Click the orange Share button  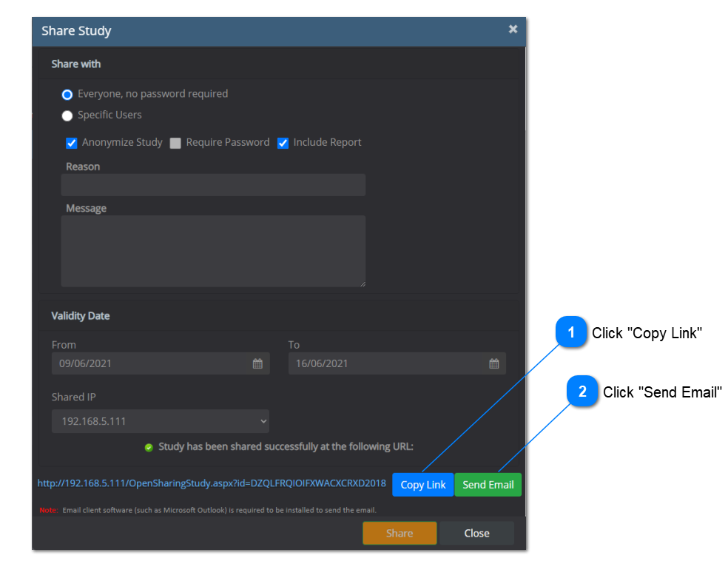click(400, 533)
